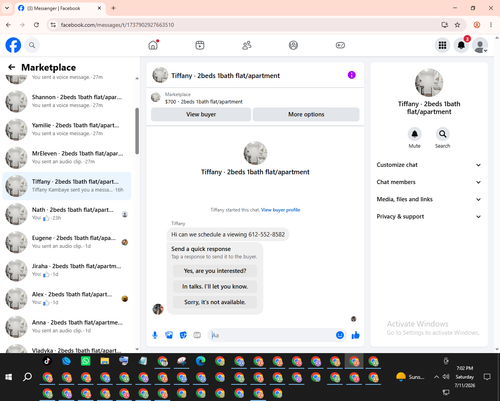Reload the page in Chrome

click(36, 25)
